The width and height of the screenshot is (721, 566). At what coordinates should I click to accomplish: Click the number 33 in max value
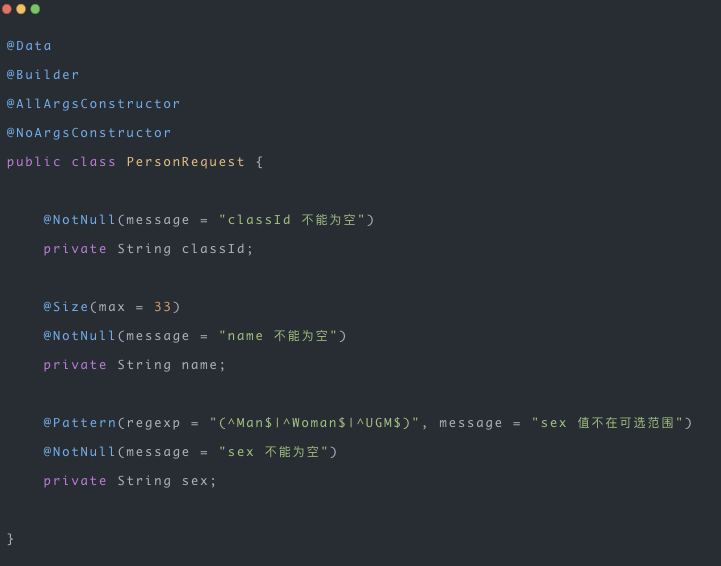coord(163,307)
